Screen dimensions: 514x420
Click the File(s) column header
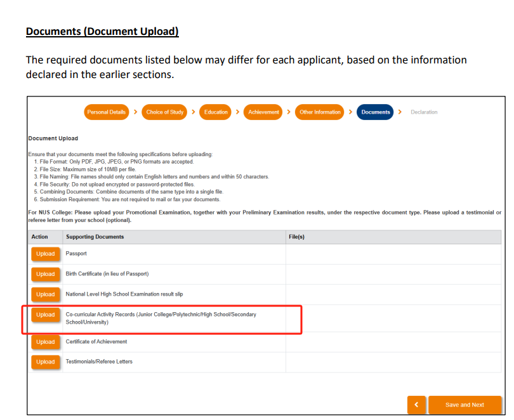point(297,237)
